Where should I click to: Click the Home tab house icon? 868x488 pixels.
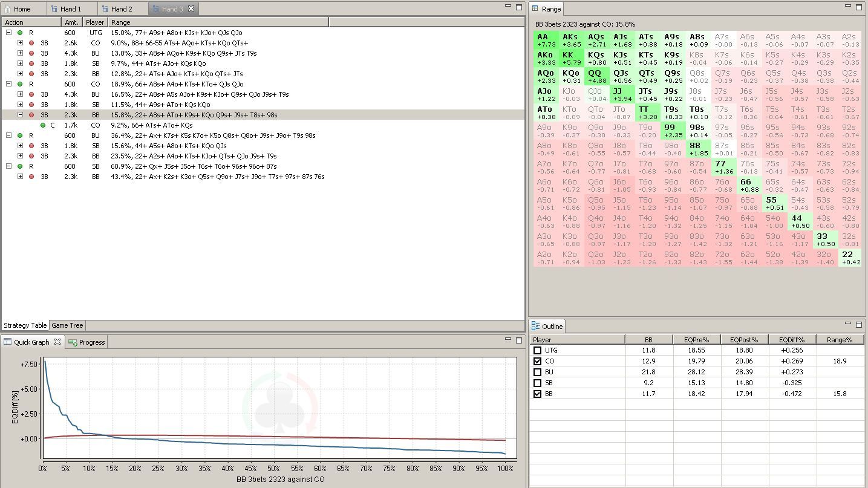[x=7, y=9]
